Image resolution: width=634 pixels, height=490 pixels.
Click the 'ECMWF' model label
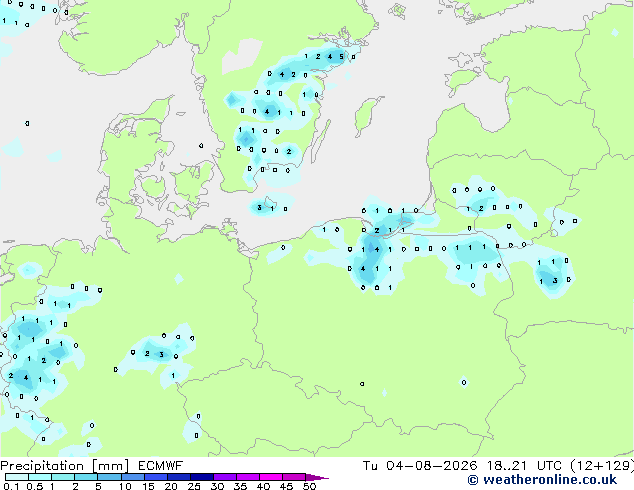point(160,466)
